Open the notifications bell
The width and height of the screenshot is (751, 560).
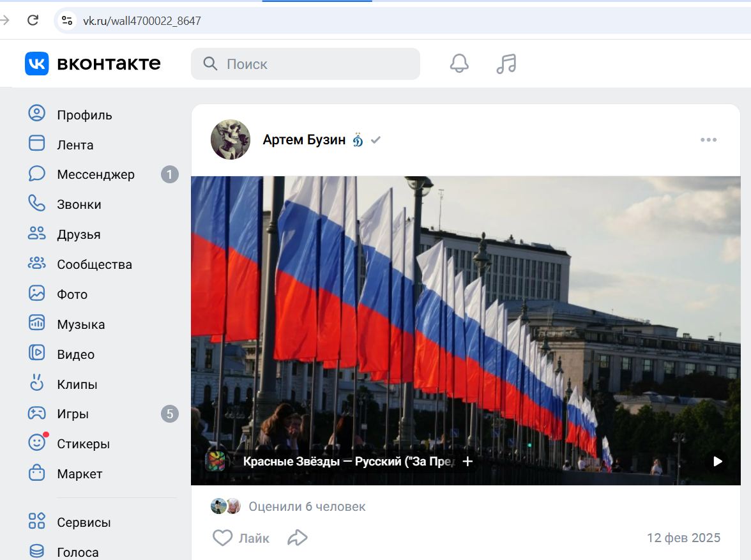(459, 63)
